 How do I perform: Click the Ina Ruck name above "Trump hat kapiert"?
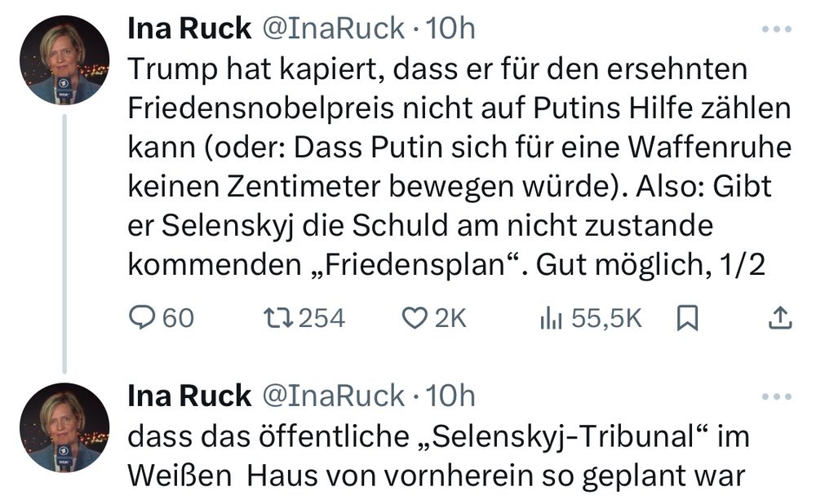click(x=189, y=29)
